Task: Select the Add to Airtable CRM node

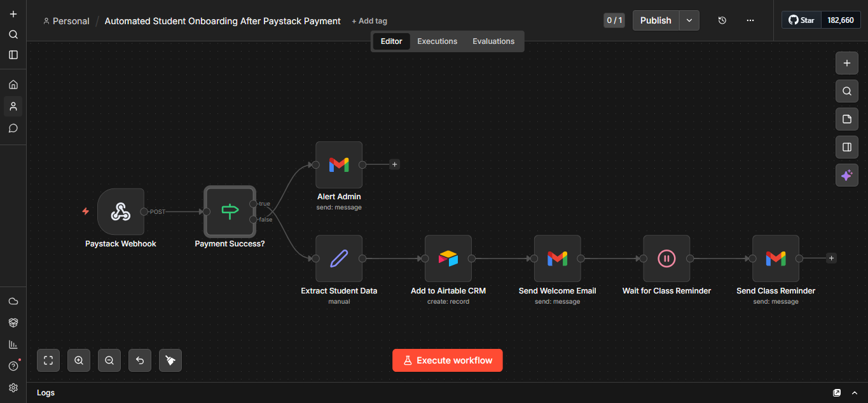Action: [x=448, y=258]
